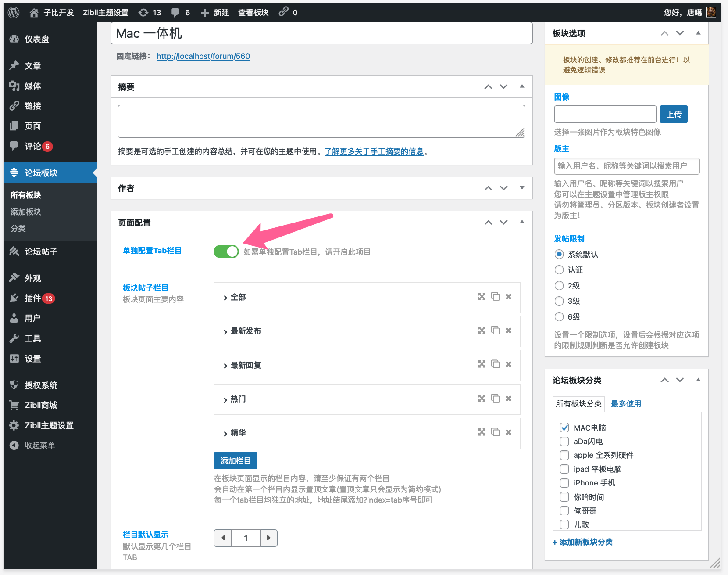Toggle off 单独配置Tab栏目 switch
The height and width of the screenshot is (575, 728).
pos(226,251)
